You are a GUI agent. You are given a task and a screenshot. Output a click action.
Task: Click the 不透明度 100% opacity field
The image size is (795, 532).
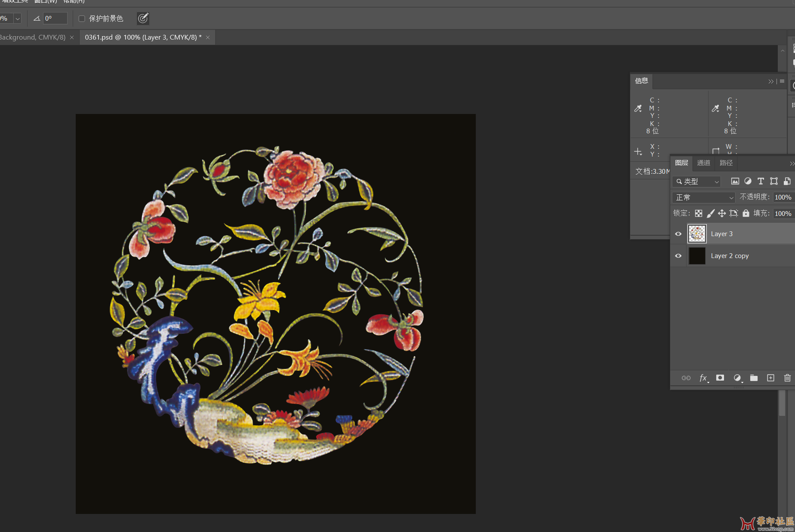[x=783, y=197]
